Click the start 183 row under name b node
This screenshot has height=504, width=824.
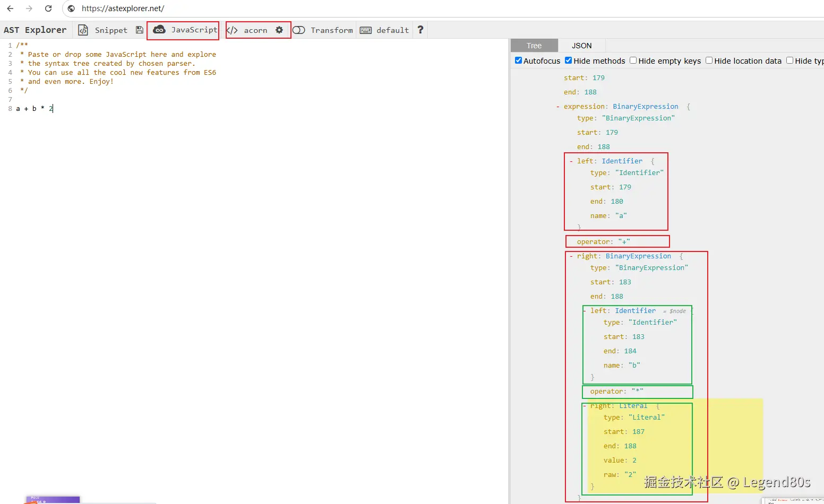pos(624,337)
